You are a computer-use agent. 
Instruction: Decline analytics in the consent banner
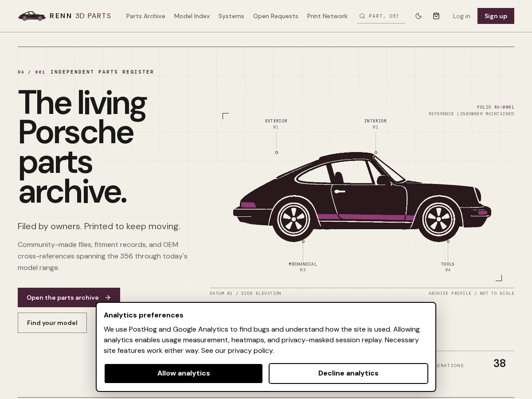[348, 373]
